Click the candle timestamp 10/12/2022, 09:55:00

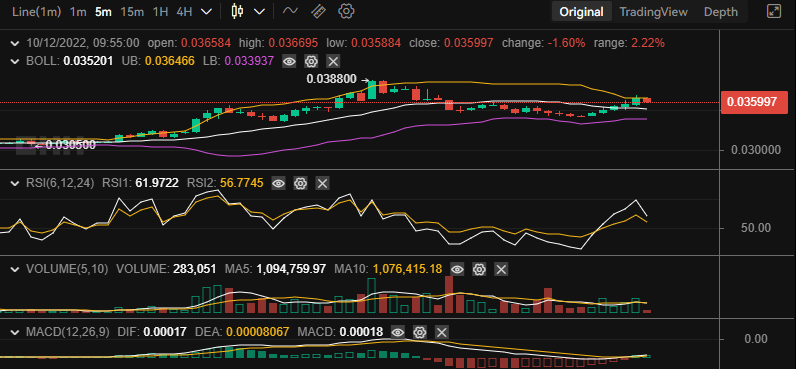pyautogui.click(x=83, y=43)
